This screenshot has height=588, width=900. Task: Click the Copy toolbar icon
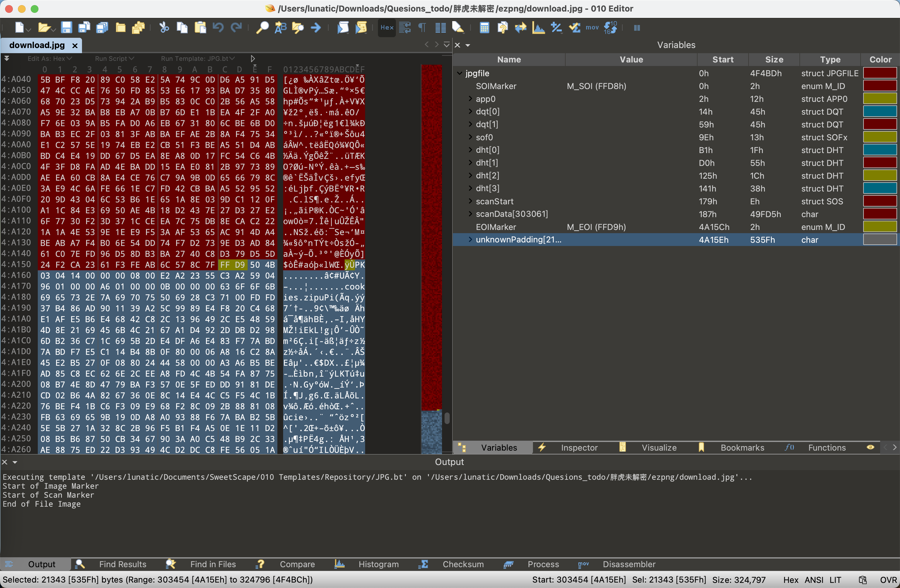point(182,28)
